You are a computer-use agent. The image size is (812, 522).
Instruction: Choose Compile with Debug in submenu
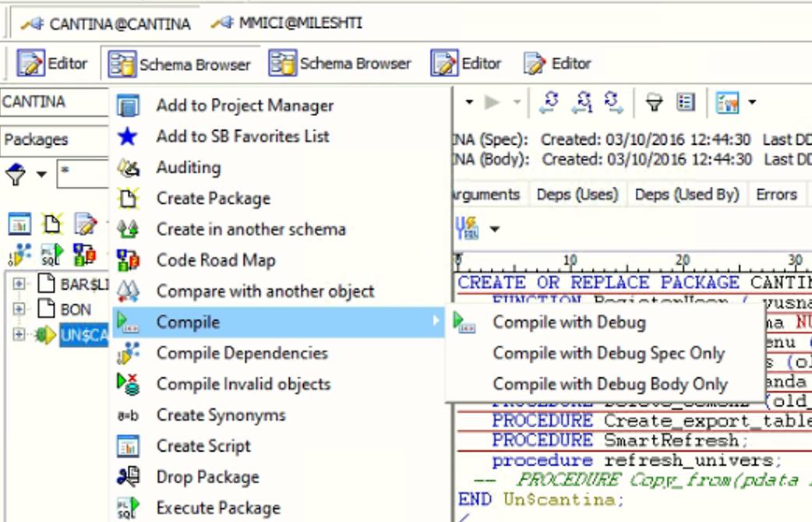[569, 322]
